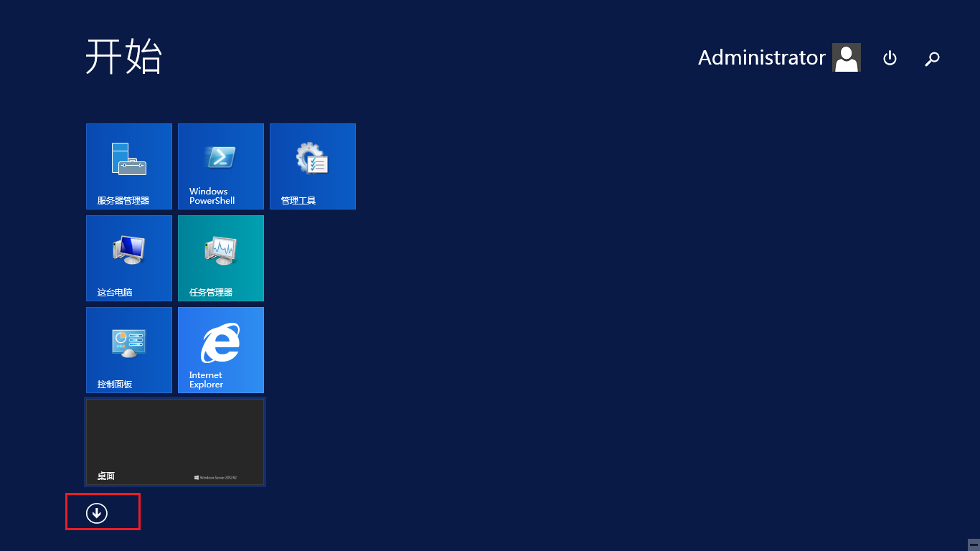Select the 控制面板 label text

tap(115, 384)
